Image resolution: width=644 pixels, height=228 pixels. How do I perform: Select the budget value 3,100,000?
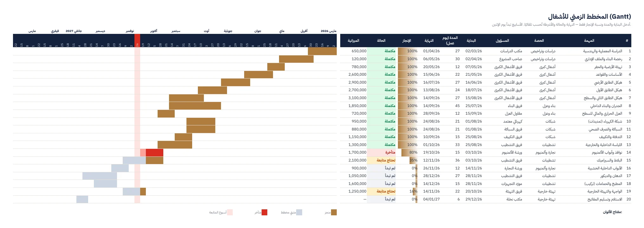coord(357,98)
